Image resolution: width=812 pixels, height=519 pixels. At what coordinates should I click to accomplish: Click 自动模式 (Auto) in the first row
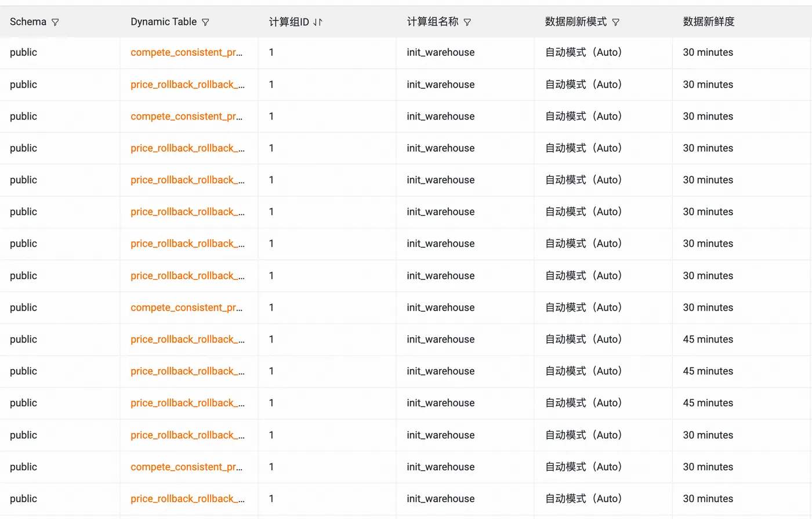click(583, 52)
